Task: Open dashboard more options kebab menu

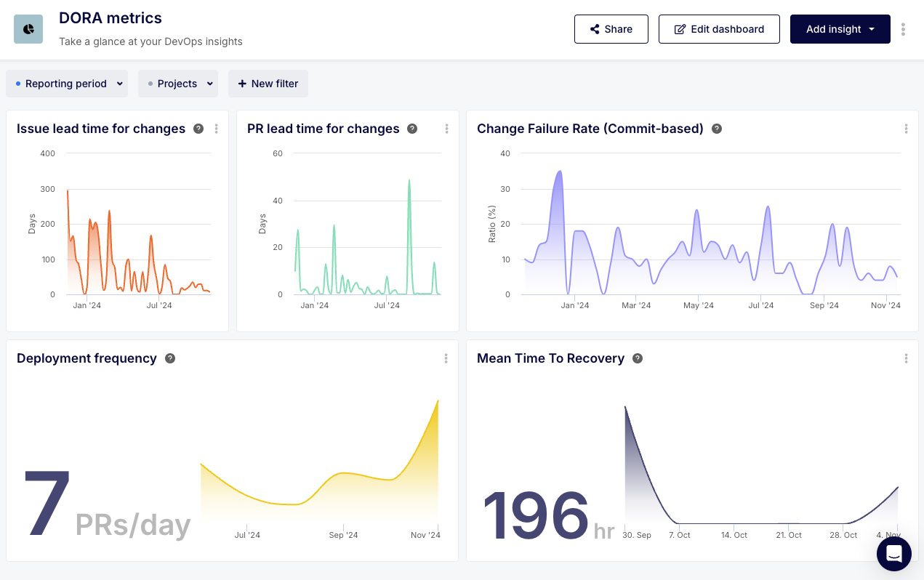Action: [903, 29]
